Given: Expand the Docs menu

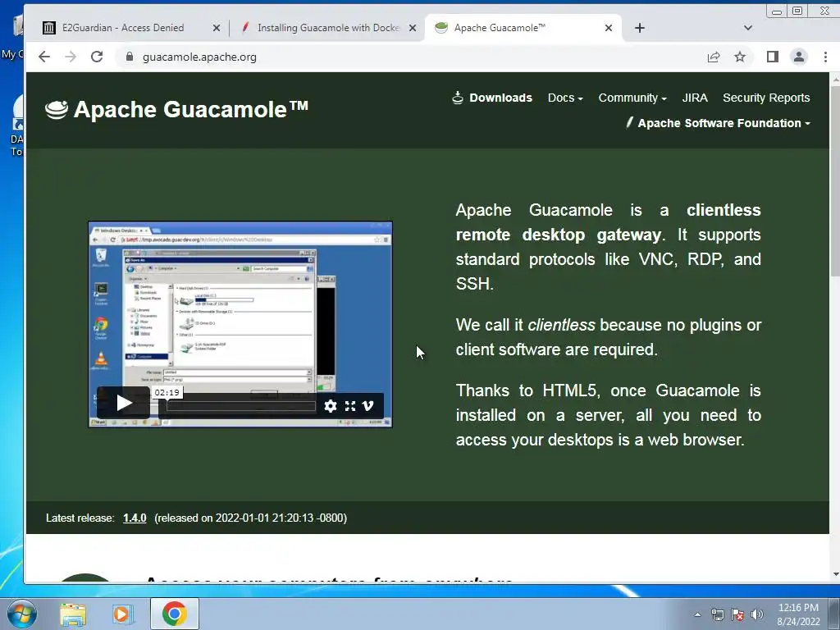Looking at the screenshot, I should (565, 98).
